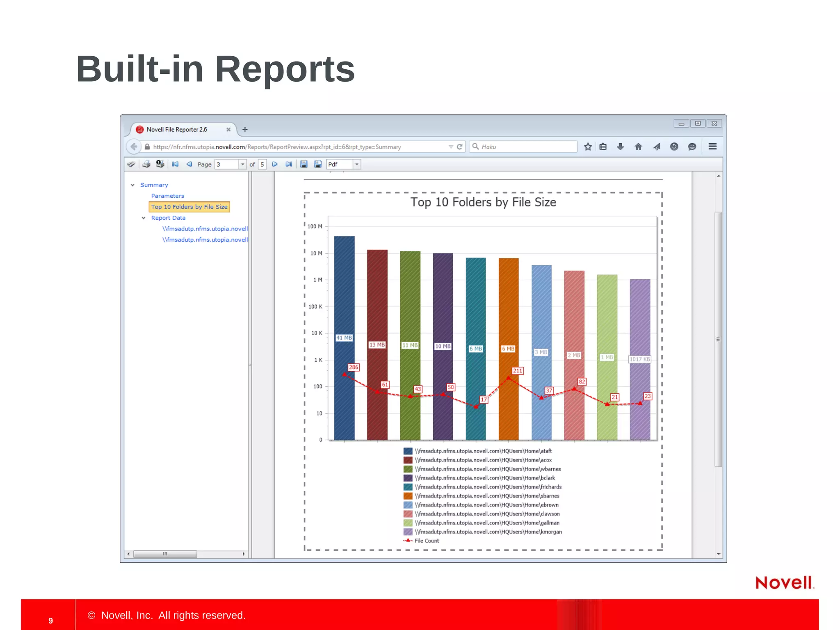
Task: Open the downloads arrow icon
Action: [x=620, y=146]
